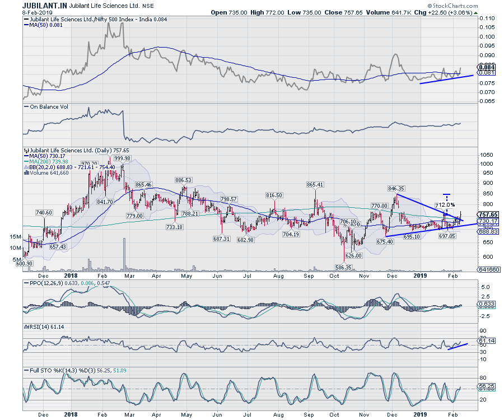504x420 pixels.
Task: Click the 687.31 low label
Action: point(221,239)
